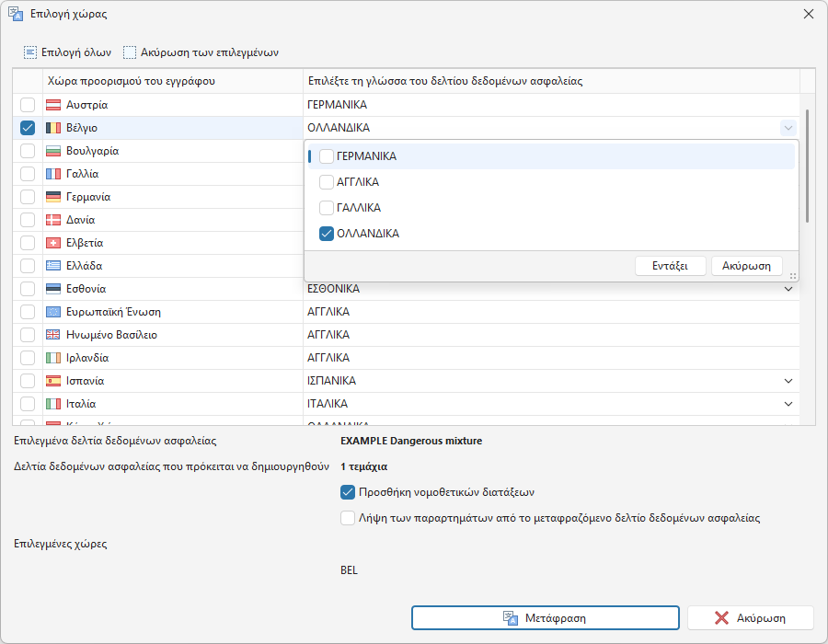Click 'Χώρα προορισμού του εγγράφου' column header
The image size is (828, 644).
(173, 81)
